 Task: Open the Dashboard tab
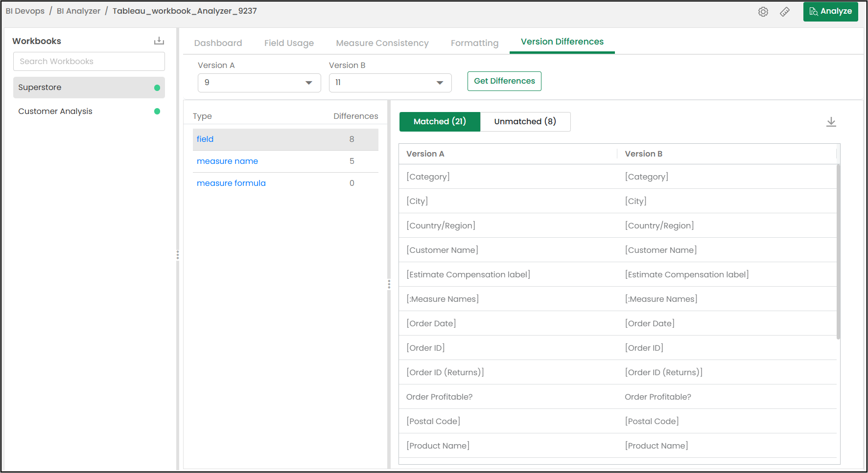click(x=218, y=43)
